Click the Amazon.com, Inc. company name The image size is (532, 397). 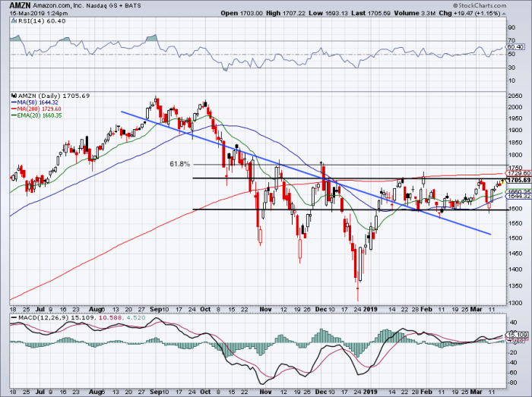(x=59, y=6)
